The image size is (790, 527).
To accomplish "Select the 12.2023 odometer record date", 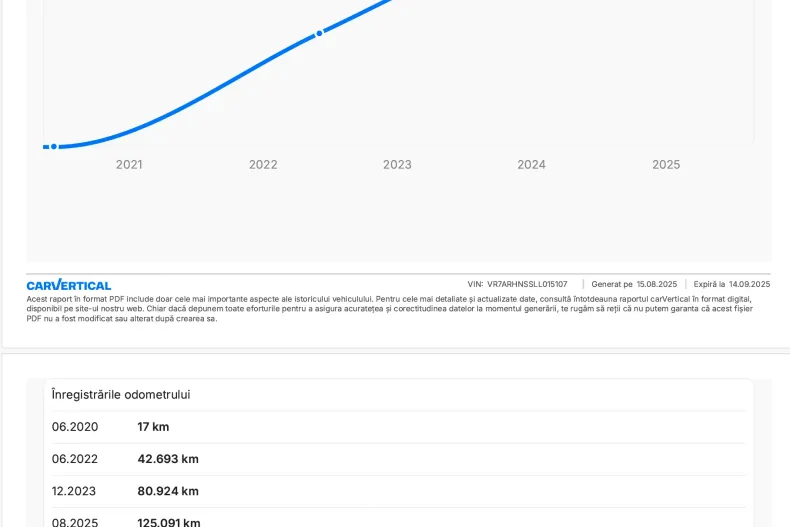I will [75, 491].
